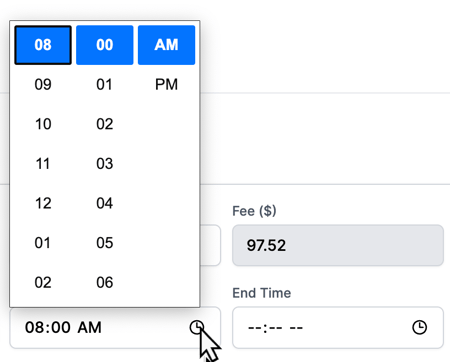Pick minute 02 in the minutes column

point(105,124)
